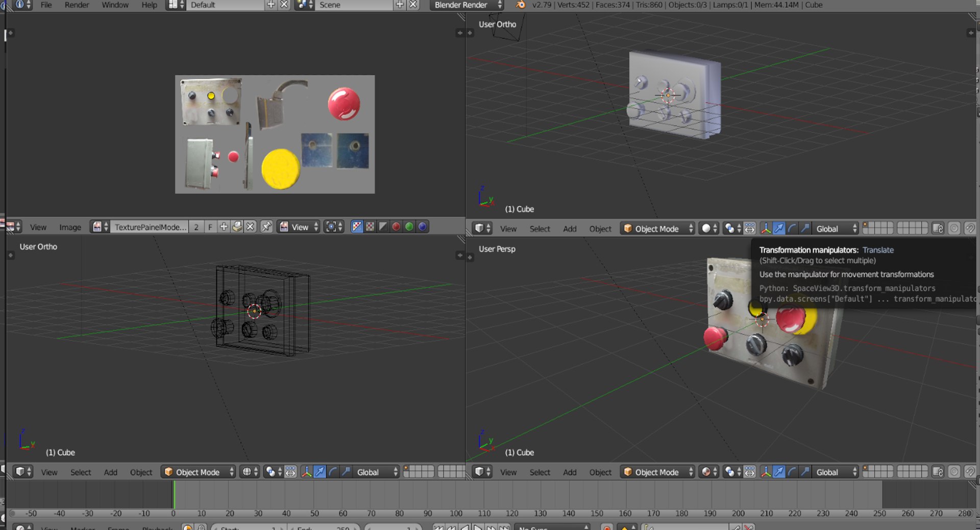Enable rotate manipulator in top-right viewport
Viewport: 980px width, 530px height.
[792, 229]
